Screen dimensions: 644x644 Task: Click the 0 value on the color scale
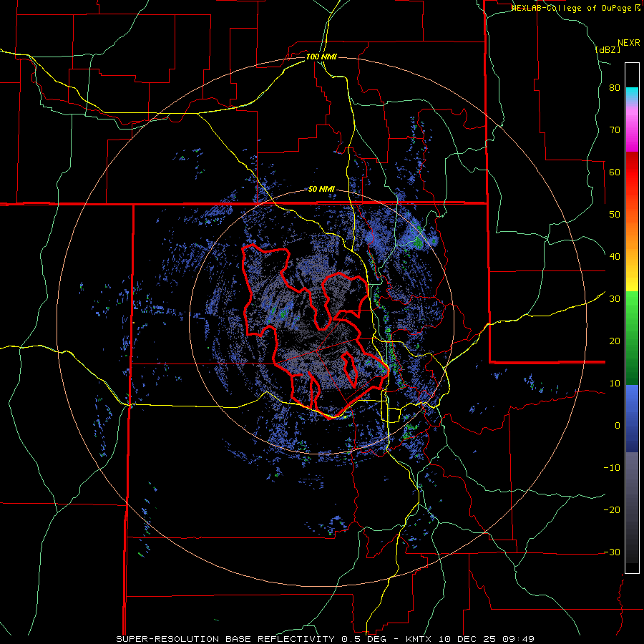click(x=618, y=426)
